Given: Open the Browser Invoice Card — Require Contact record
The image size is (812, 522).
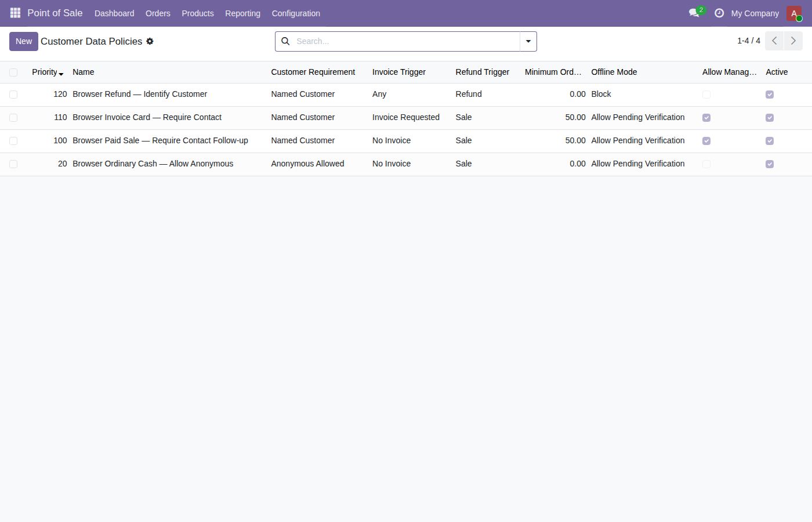Looking at the screenshot, I should pyautogui.click(x=147, y=117).
